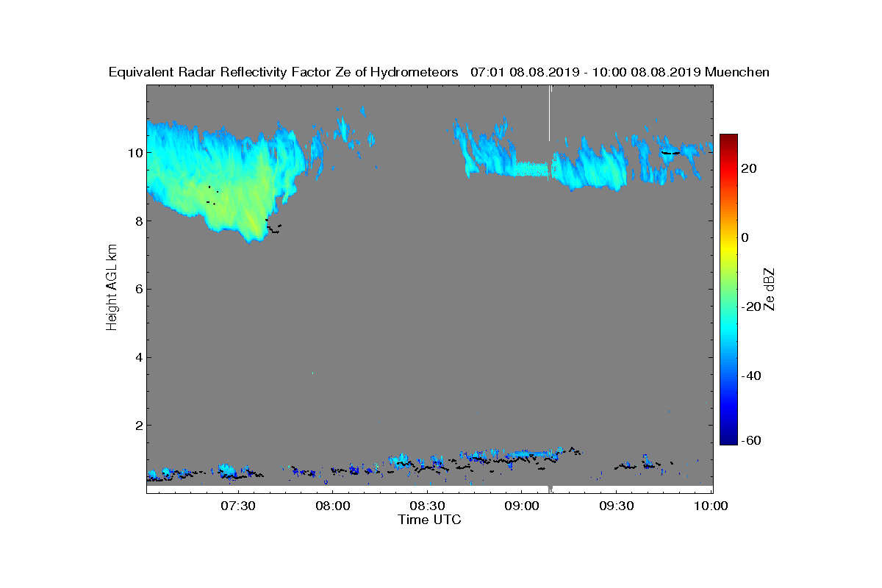Click the colorbar label -40
This screenshot has height=588, width=882.
(x=751, y=376)
